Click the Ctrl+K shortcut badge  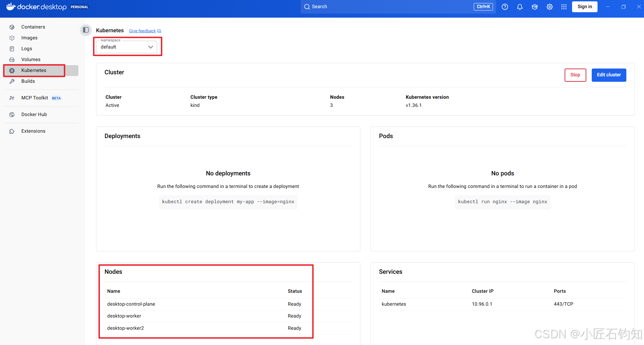coord(483,7)
